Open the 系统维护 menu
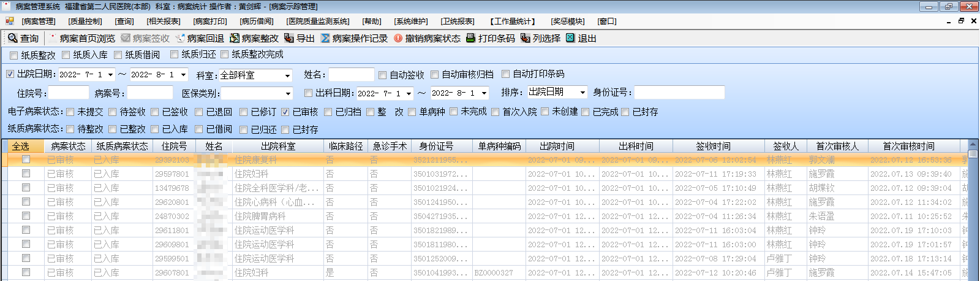 click(x=411, y=21)
